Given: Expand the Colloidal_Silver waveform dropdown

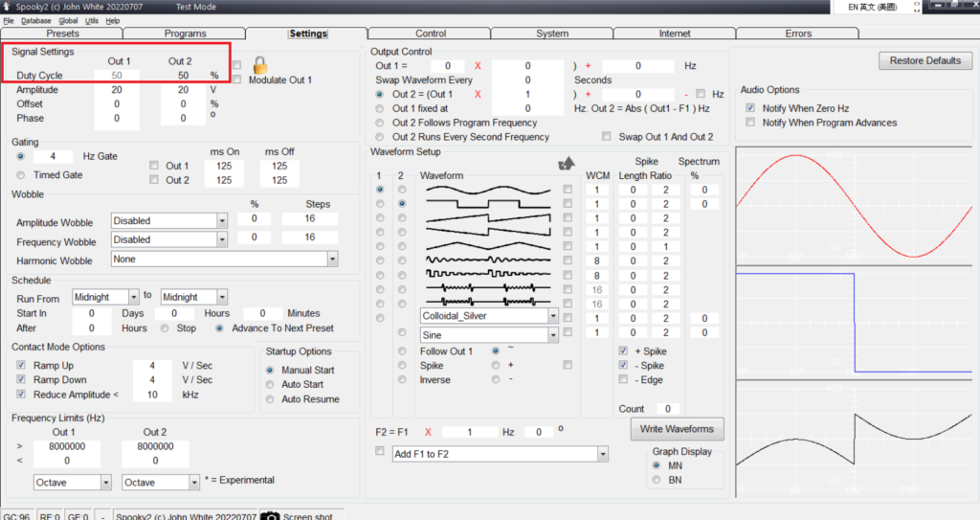Looking at the screenshot, I should tap(552, 315).
